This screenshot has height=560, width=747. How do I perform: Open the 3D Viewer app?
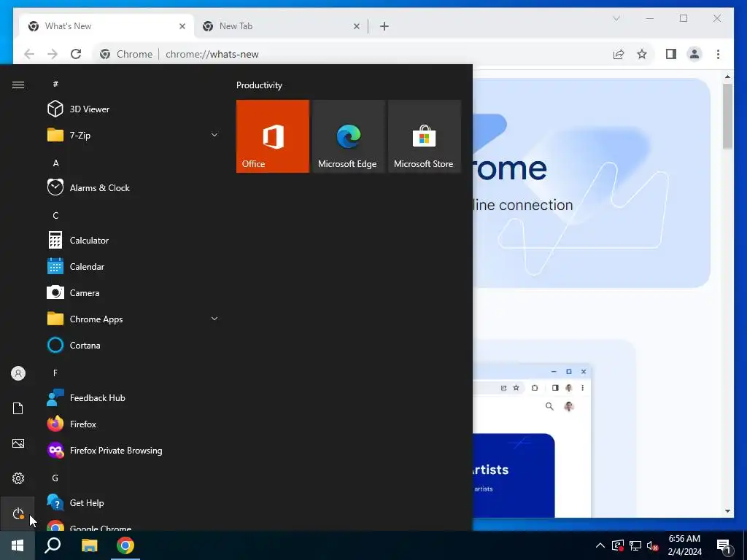click(133, 109)
